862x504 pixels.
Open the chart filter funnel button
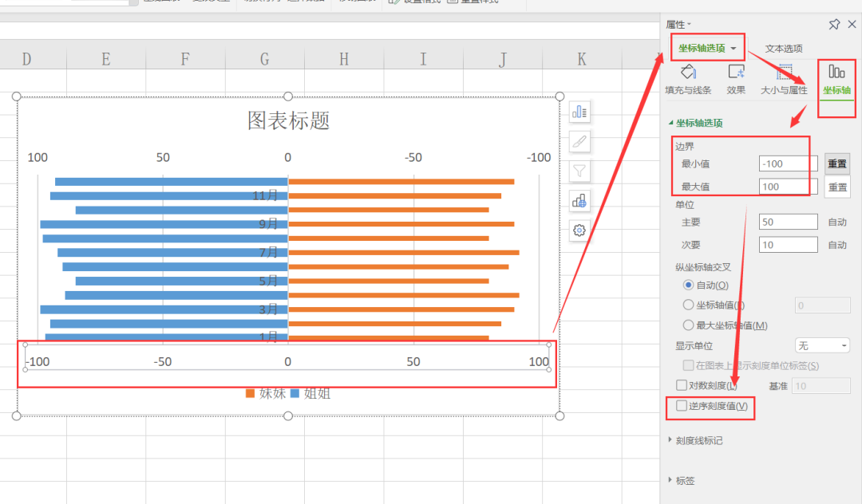point(579,171)
